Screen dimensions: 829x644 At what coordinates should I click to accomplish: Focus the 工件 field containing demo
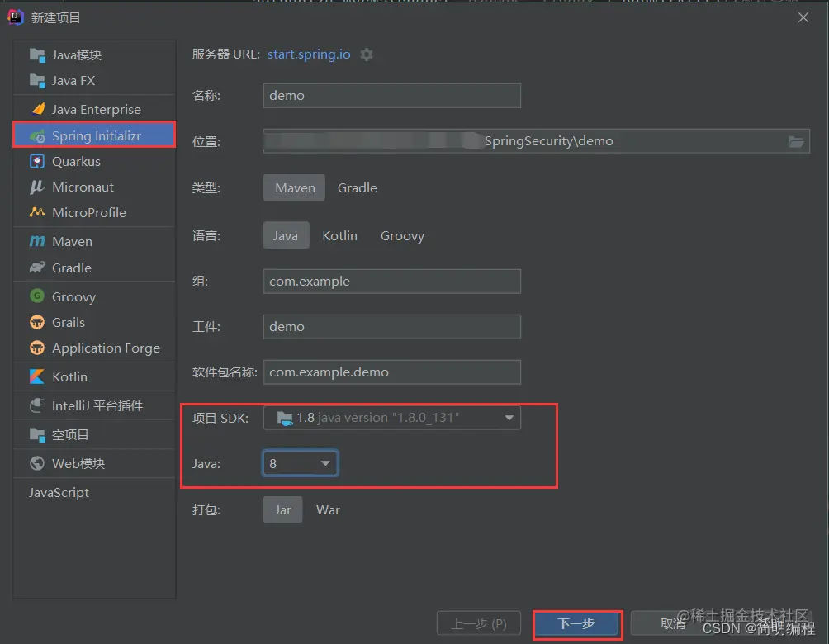coord(391,327)
